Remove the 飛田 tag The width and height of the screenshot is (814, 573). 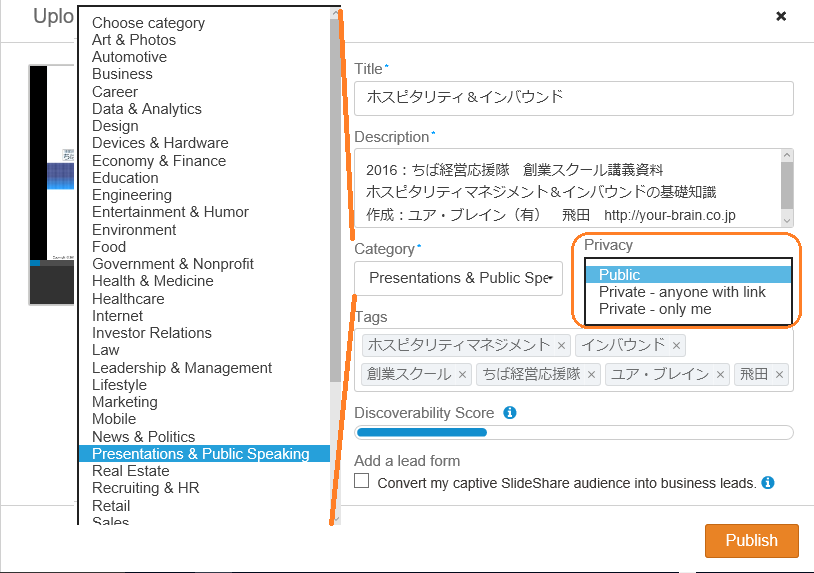pyautogui.click(x=779, y=375)
